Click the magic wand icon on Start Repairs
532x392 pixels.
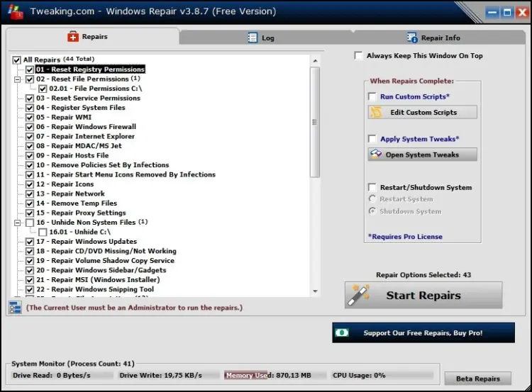click(360, 295)
